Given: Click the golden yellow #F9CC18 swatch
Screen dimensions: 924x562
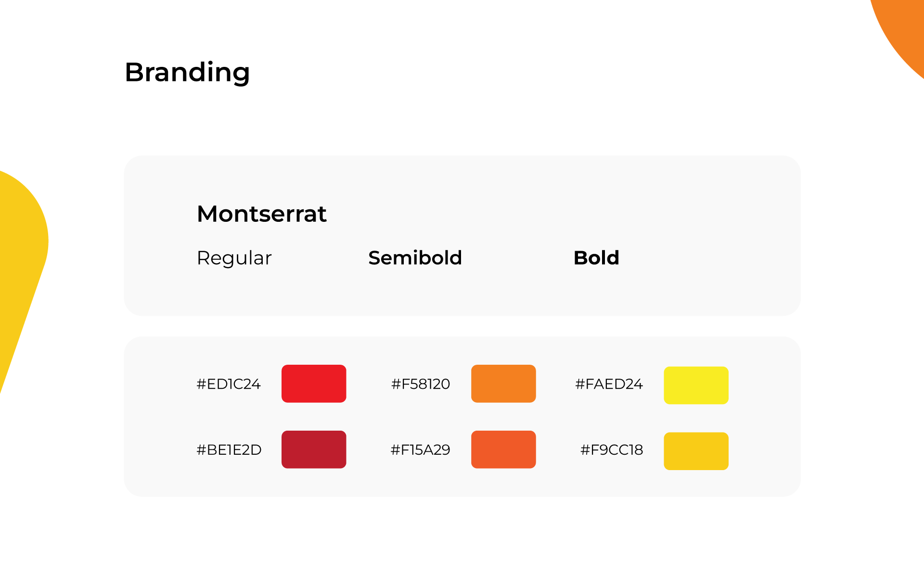Looking at the screenshot, I should [696, 451].
